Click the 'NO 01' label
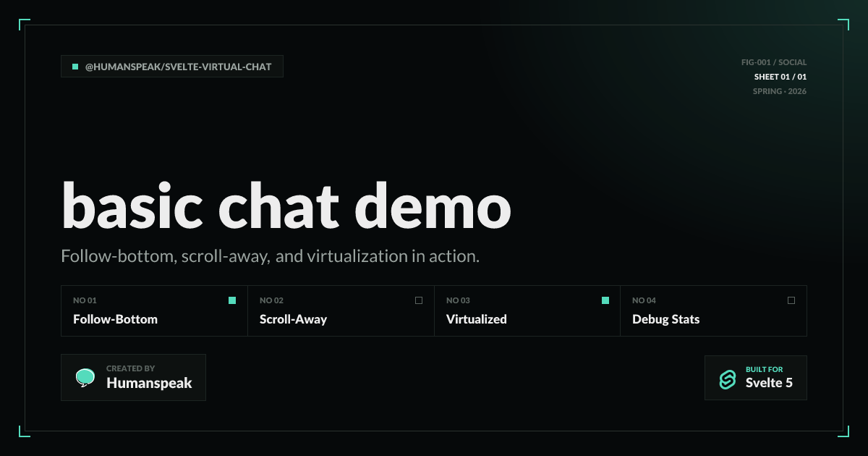The height and width of the screenshot is (456, 868). [x=85, y=300]
